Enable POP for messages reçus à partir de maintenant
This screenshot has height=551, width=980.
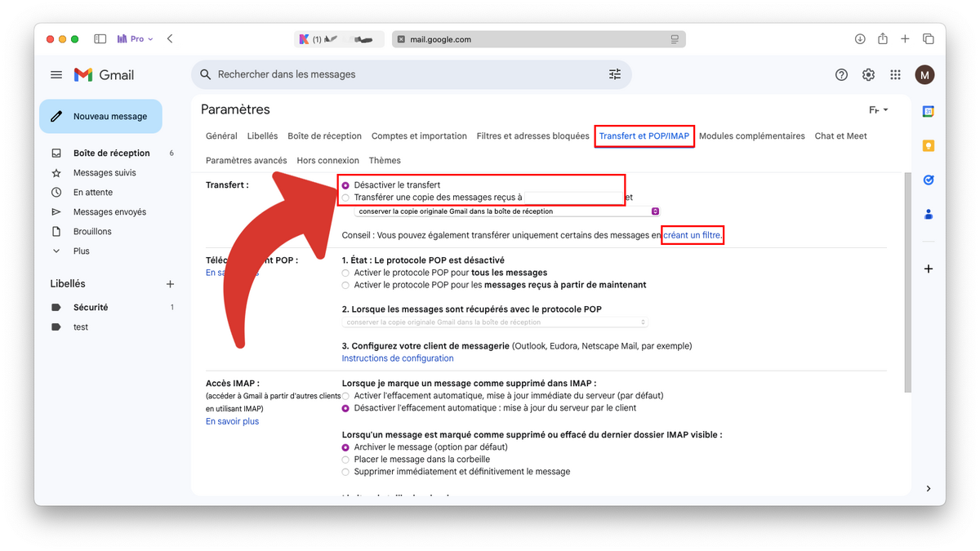click(345, 285)
